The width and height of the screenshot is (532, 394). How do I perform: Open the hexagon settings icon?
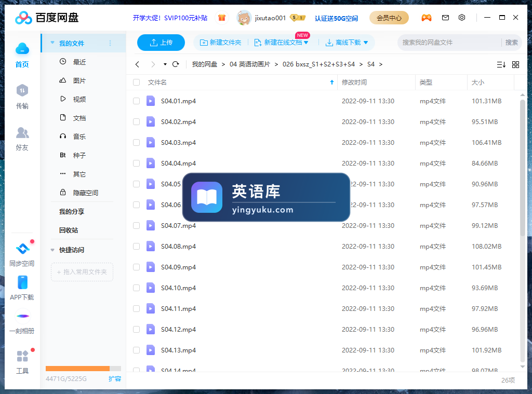point(462,18)
